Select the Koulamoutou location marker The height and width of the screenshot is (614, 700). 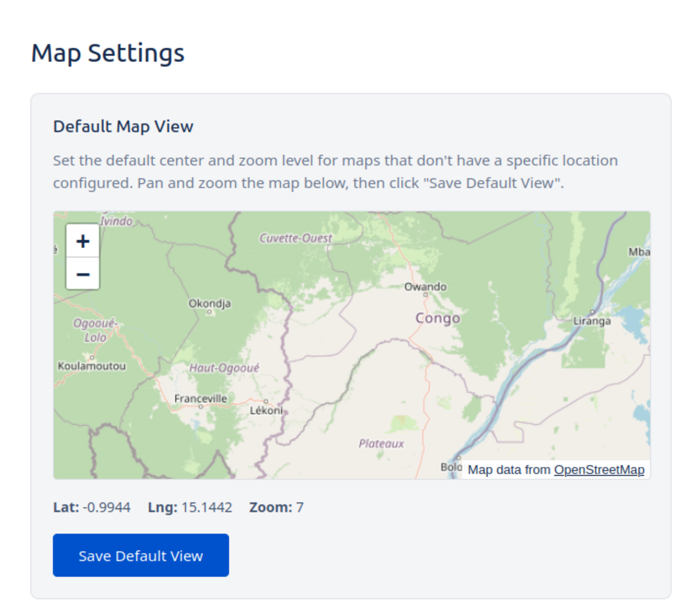[92, 357]
